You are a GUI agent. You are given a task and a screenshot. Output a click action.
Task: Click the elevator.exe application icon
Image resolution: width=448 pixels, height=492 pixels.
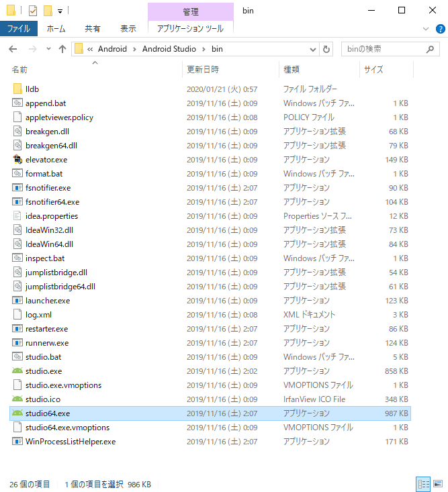[x=17, y=159]
